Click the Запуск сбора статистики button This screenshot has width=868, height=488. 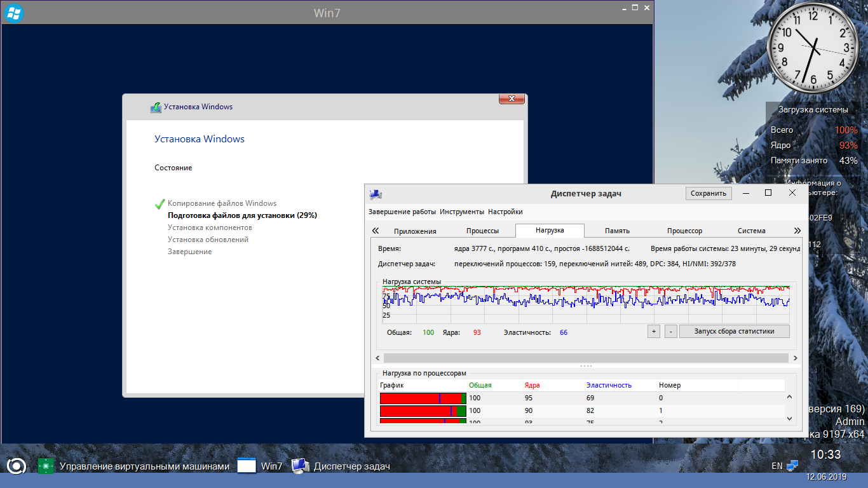coord(735,331)
